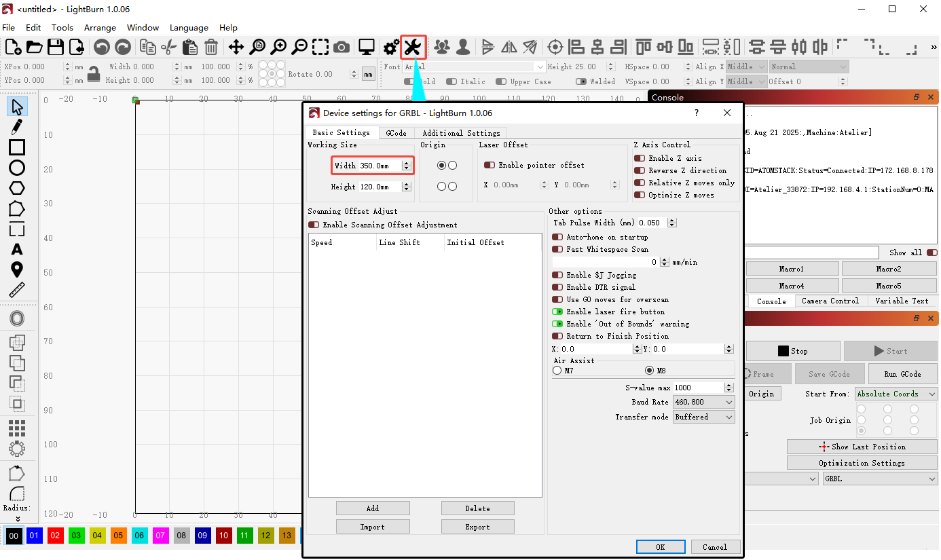Click the OK button in dialog
The height and width of the screenshot is (560, 941).
[x=661, y=547]
